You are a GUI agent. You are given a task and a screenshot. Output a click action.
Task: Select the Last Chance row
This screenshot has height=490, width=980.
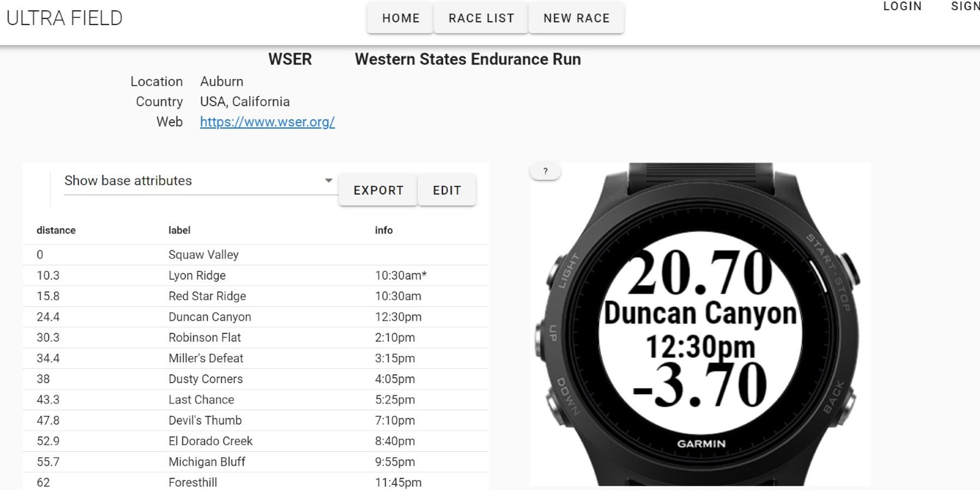[x=256, y=399]
